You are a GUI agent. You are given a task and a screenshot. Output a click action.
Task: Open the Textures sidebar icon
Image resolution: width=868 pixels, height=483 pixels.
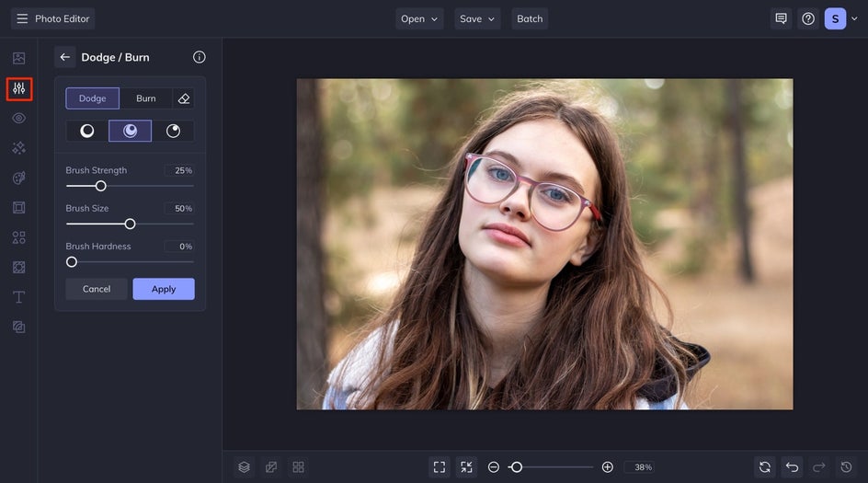pyautogui.click(x=18, y=268)
